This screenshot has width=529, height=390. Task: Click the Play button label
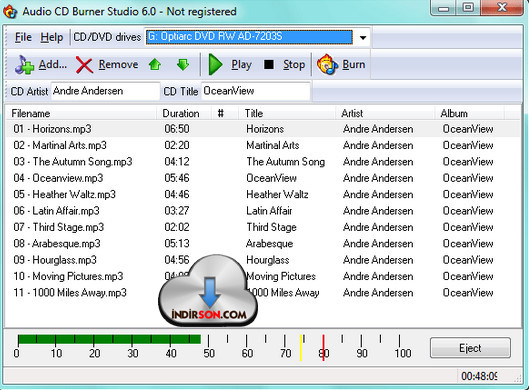tap(242, 64)
